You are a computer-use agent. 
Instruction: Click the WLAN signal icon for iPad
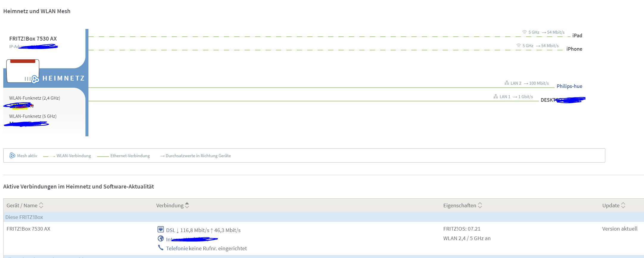(x=525, y=32)
